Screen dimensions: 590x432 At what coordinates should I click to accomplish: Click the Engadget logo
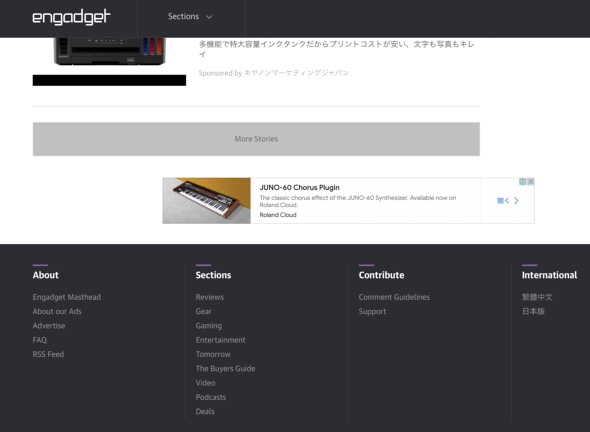click(x=71, y=17)
